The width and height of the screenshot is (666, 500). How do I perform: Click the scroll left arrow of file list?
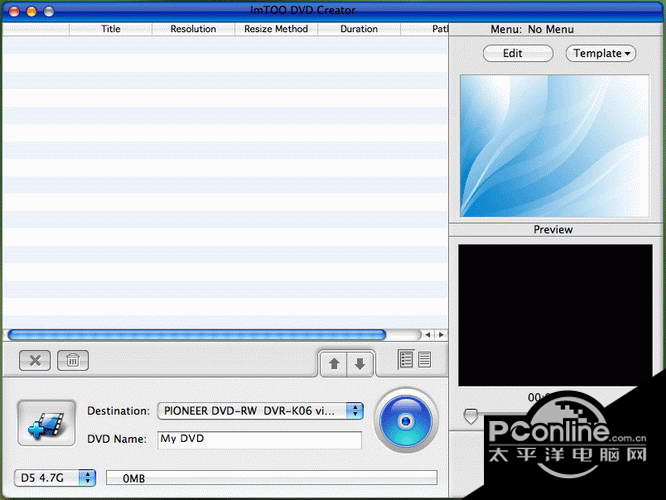[x=428, y=335]
